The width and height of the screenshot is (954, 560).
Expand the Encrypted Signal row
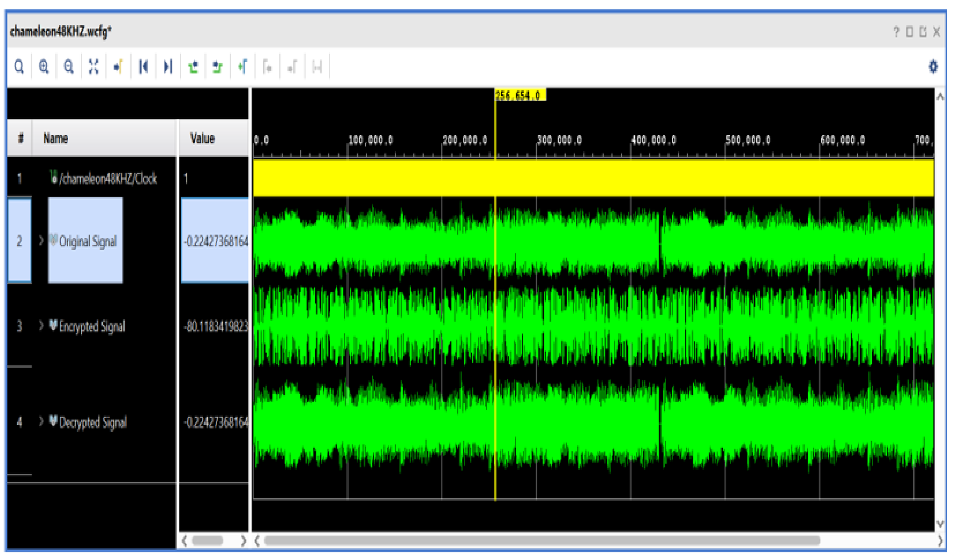[41, 326]
